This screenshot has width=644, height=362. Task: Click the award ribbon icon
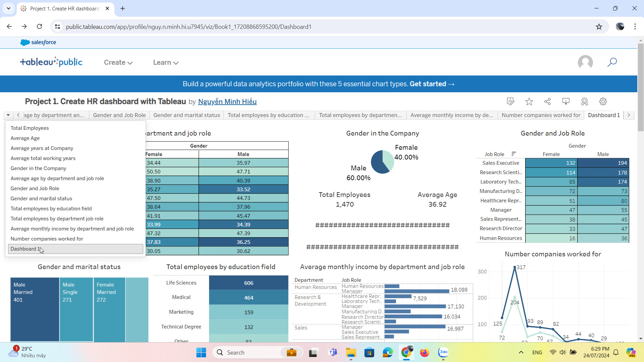coord(584,101)
